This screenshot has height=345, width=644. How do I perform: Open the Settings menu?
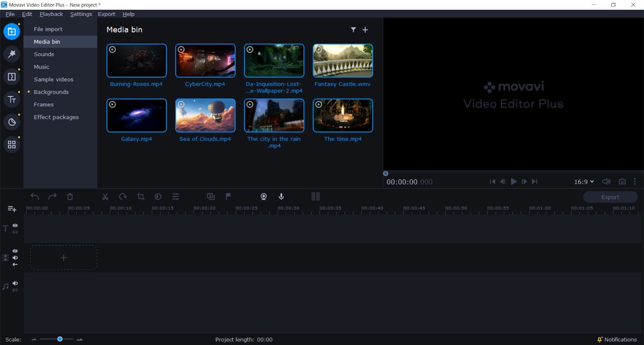click(x=81, y=14)
